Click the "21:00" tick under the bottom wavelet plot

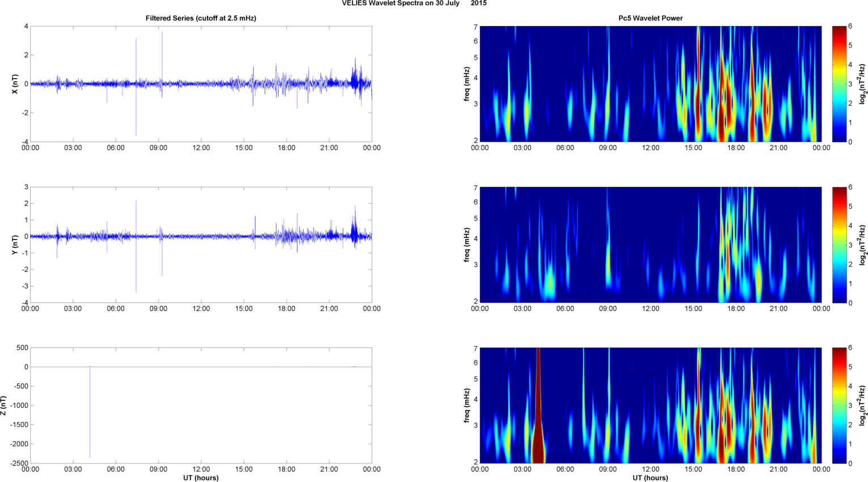[778, 470]
